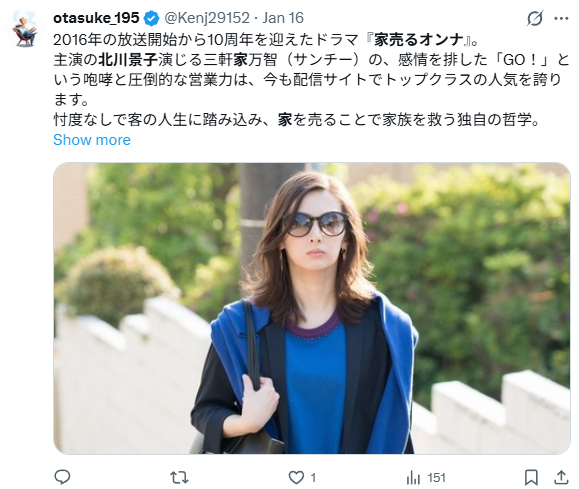The image size is (579, 489).
Task: Open the share upload icon
Action: point(561,477)
